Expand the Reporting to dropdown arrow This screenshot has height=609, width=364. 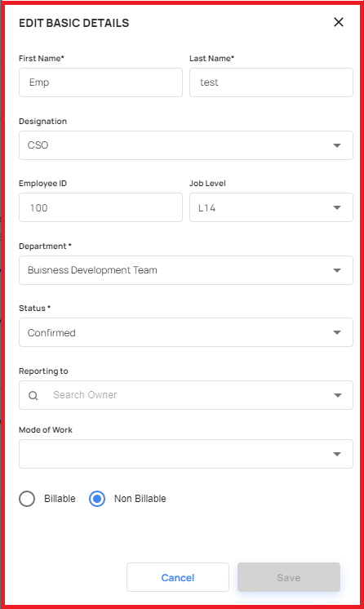point(337,395)
